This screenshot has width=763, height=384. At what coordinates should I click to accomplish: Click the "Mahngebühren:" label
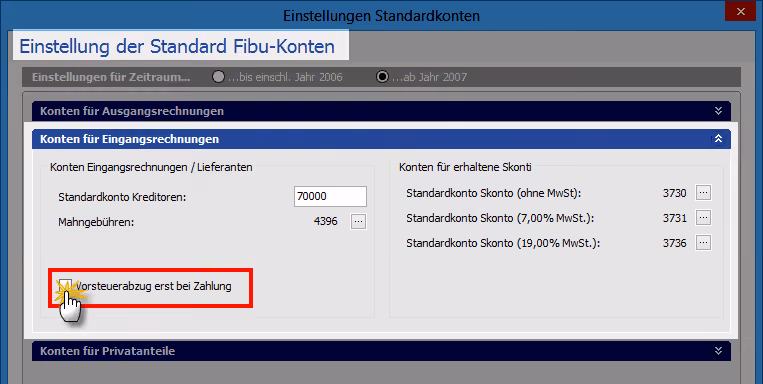(96, 222)
